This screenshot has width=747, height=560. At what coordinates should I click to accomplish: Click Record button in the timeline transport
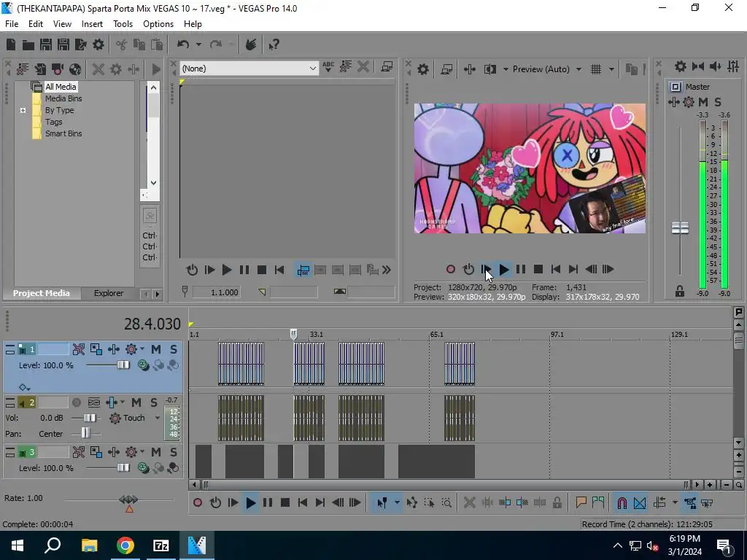point(198,503)
